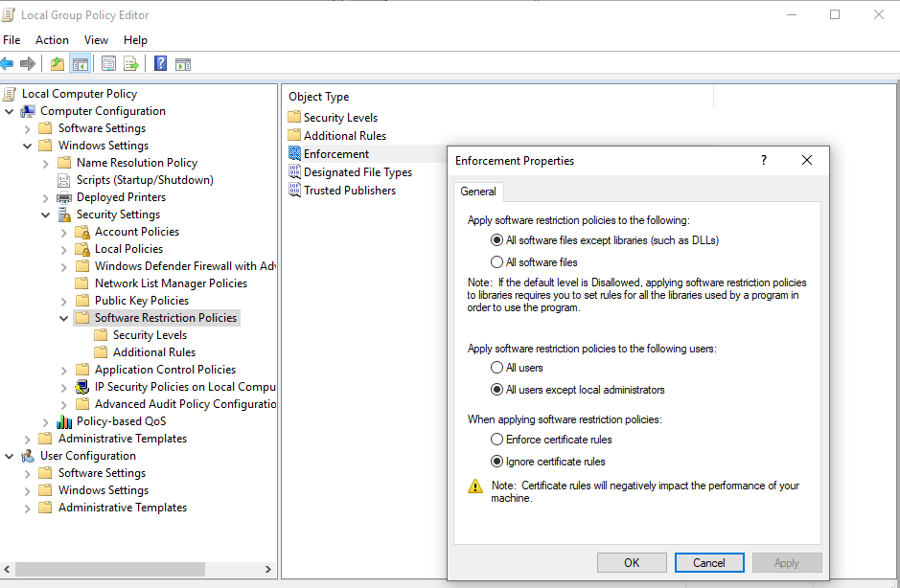
Task: Click the Back arrow toolbar icon
Action: tap(7, 63)
